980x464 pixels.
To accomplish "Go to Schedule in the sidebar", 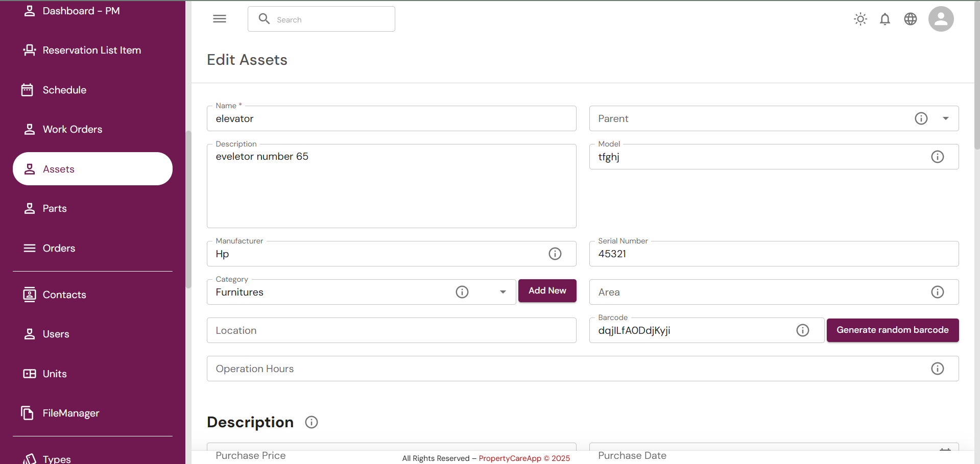I will 64,90.
